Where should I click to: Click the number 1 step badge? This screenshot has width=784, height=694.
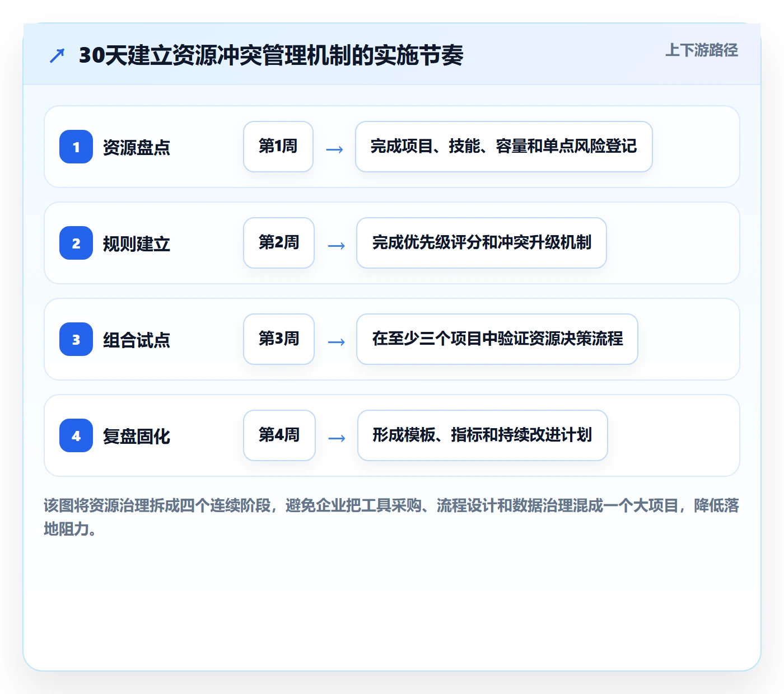(76, 147)
